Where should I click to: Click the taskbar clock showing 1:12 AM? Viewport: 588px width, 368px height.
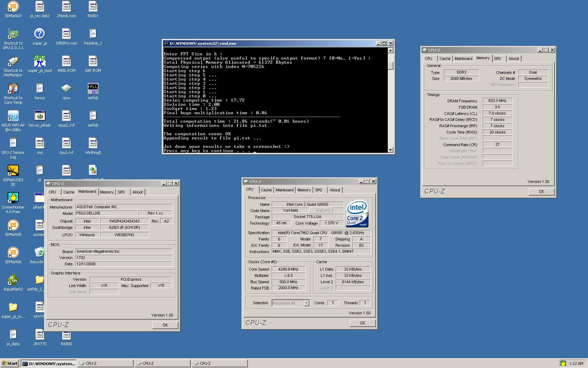click(576, 363)
